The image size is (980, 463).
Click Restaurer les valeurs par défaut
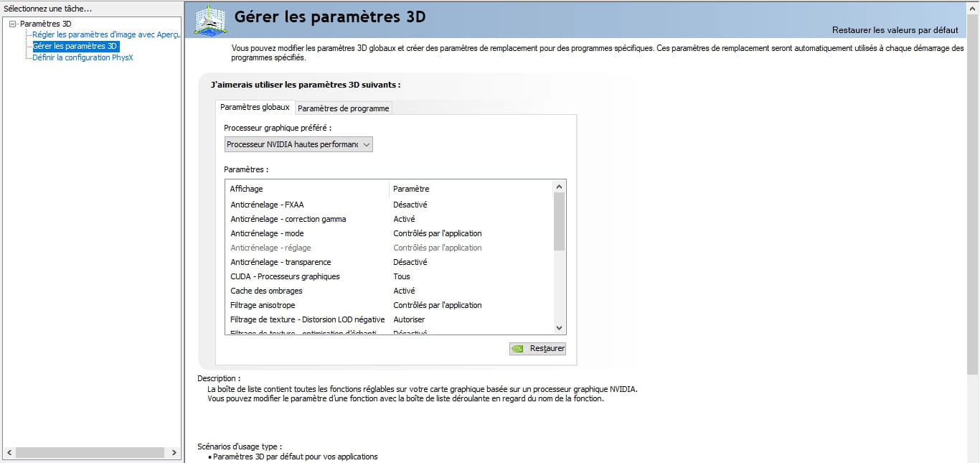(x=895, y=30)
